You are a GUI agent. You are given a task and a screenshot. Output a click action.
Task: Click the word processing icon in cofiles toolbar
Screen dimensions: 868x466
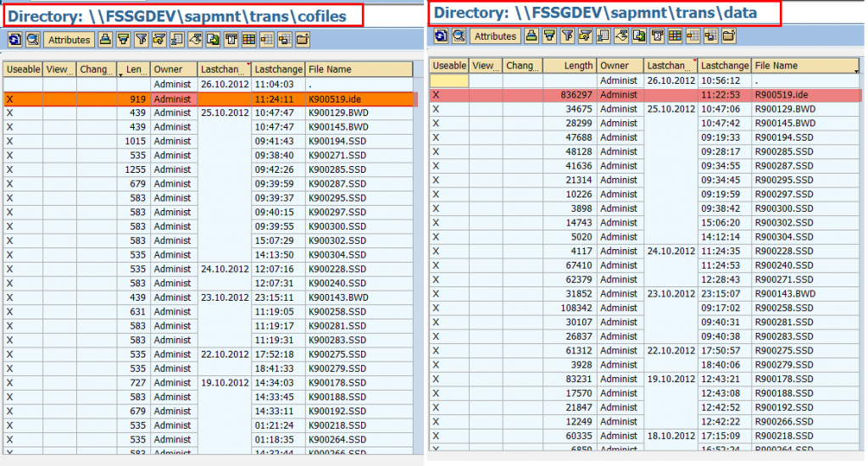click(x=196, y=39)
